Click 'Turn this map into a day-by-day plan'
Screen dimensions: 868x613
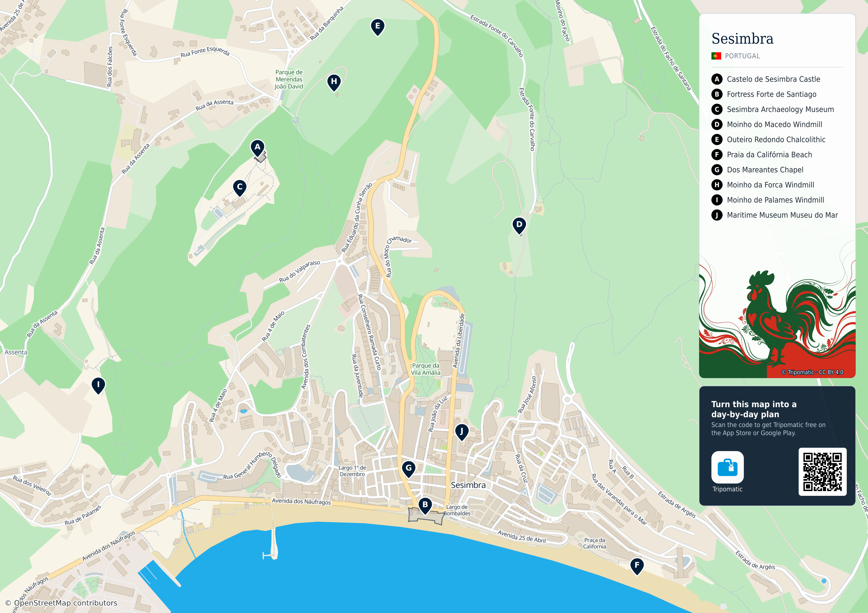(x=754, y=409)
